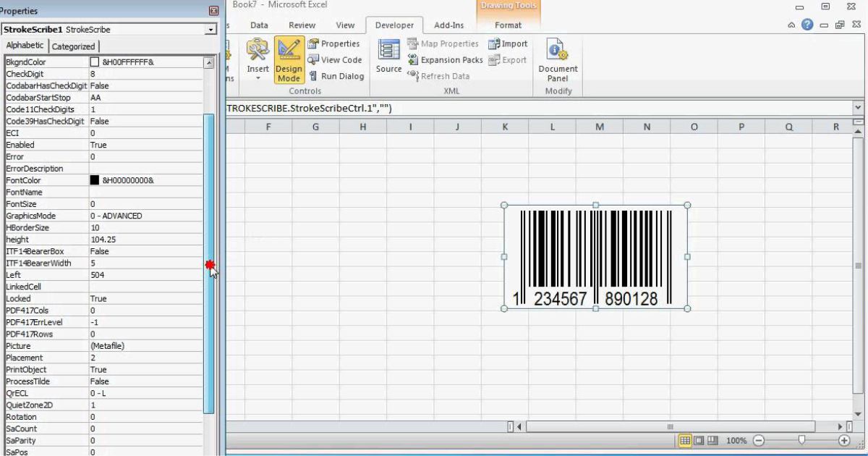Click the Controls group label
The image size is (868, 456).
coord(305,91)
